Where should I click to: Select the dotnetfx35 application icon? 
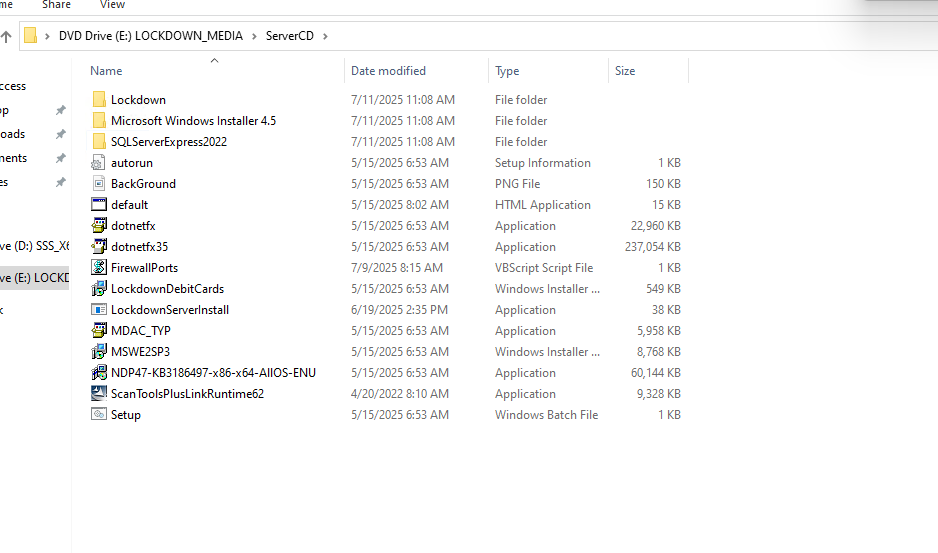coord(99,247)
